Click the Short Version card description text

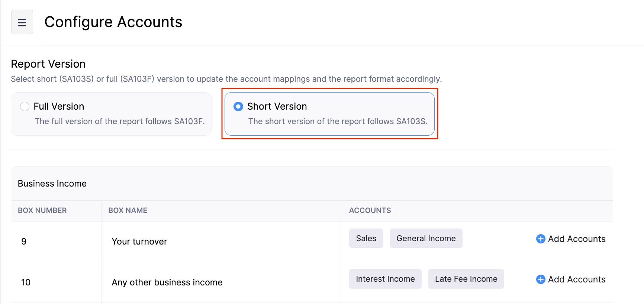point(338,122)
